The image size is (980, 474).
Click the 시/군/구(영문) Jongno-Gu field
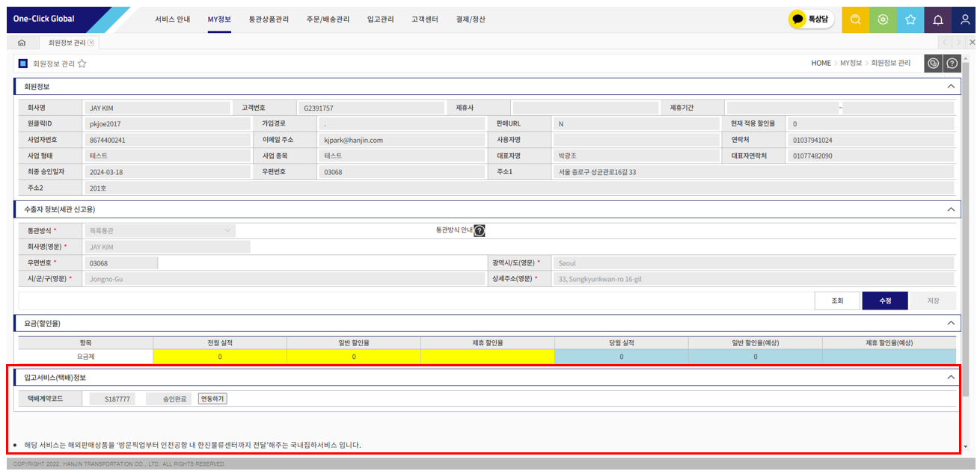click(x=285, y=279)
